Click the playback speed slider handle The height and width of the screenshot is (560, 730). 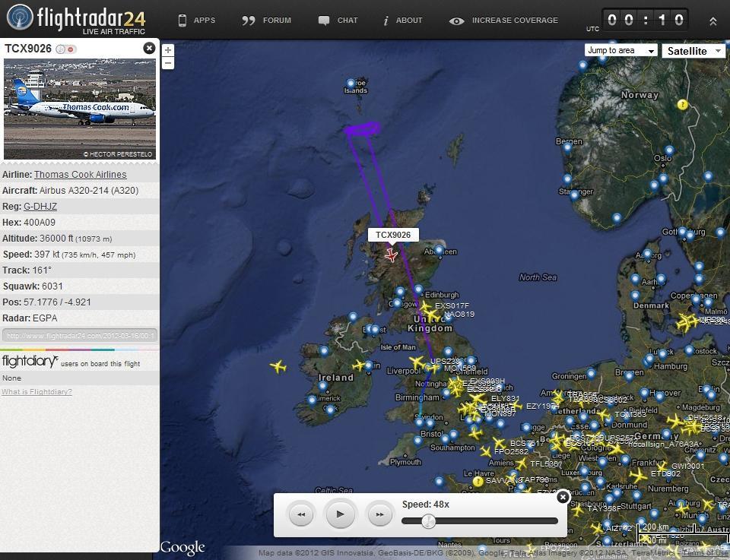(428, 520)
